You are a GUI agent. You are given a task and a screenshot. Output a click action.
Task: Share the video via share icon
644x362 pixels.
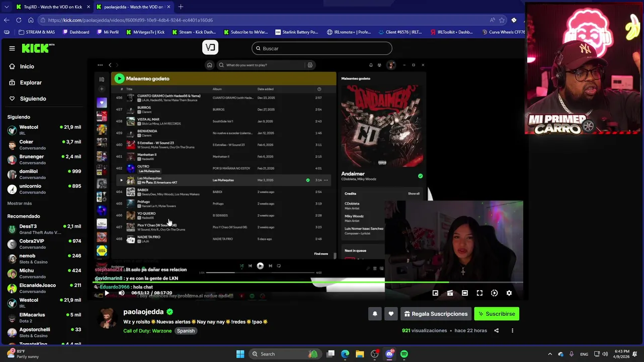pyautogui.click(x=496, y=330)
